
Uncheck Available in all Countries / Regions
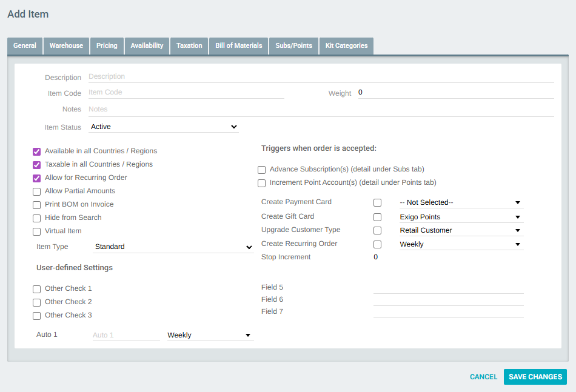tap(37, 151)
